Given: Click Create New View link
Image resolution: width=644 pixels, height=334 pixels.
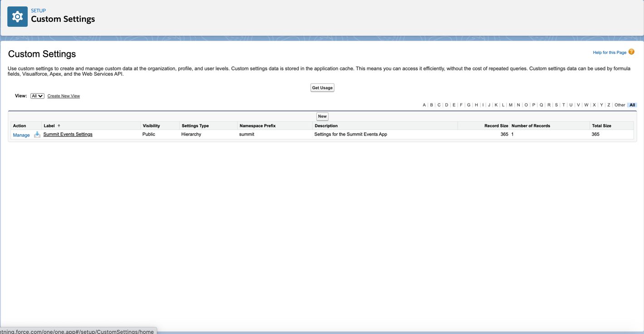Looking at the screenshot, I should [63, 96].
